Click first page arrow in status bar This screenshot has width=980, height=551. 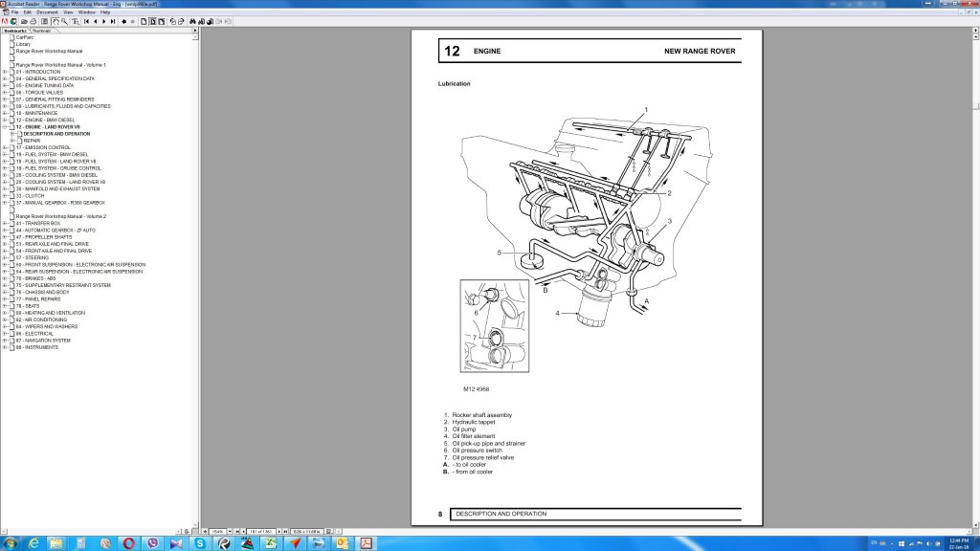(x=237, y=532)
